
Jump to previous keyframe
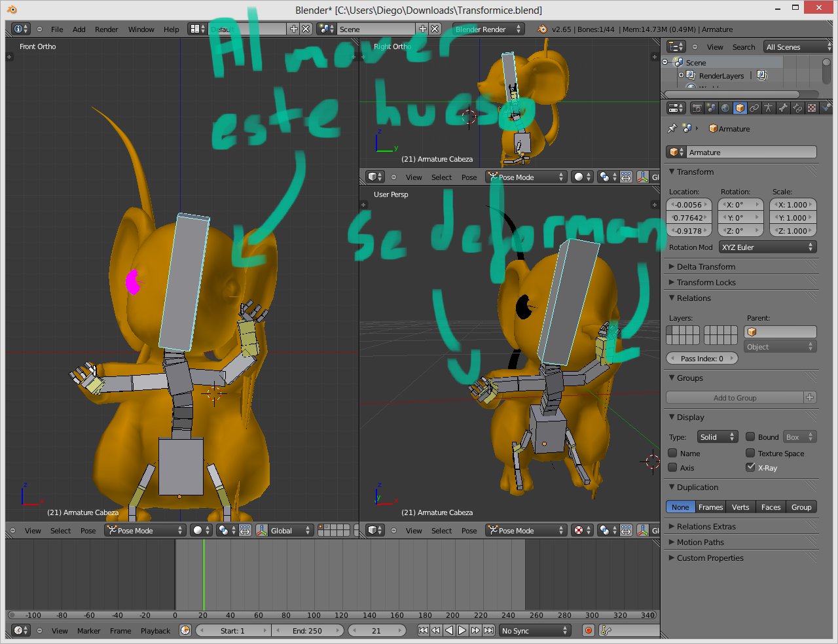(436, 630)
